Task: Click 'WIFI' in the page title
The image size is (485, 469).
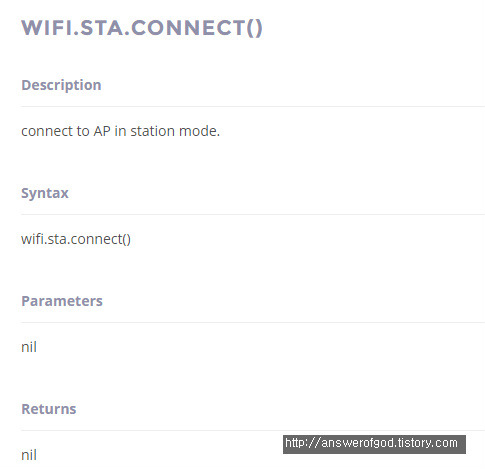Action: coord(47,28)
